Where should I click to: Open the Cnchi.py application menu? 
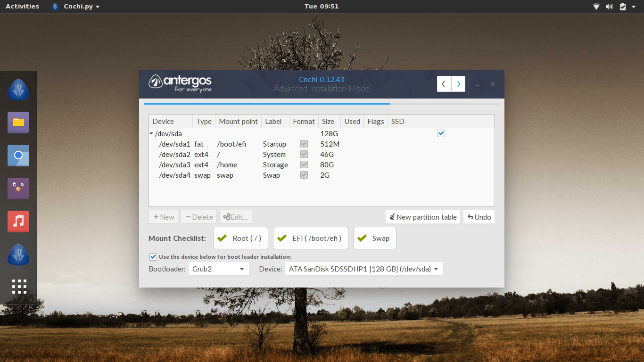tap(76, 7)
